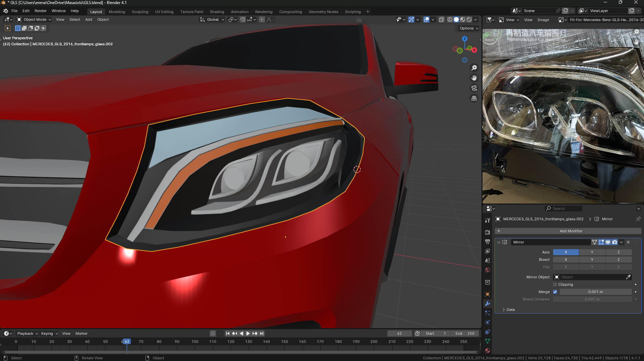The image size is (644, 361).
Task: Open the Global transform orientation dropdown
Action: [213, 19]
